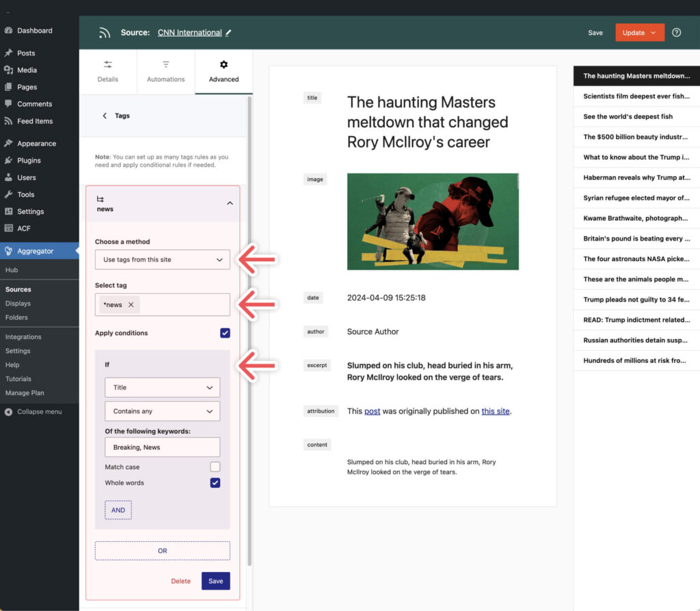Click the tag rule icon above news
Screen dimensions: 700x611
point(100,199)
